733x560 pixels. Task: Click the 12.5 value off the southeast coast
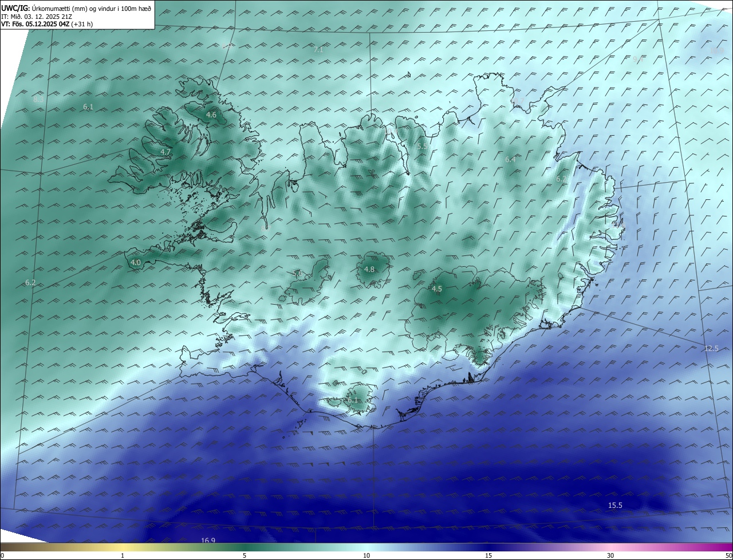coord(711,349)
